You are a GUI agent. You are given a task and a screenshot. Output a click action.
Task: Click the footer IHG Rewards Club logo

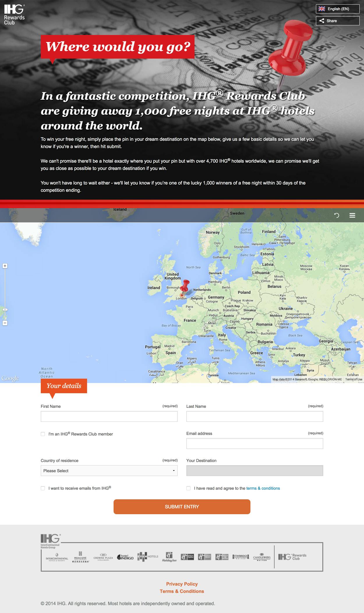[292, 557]
